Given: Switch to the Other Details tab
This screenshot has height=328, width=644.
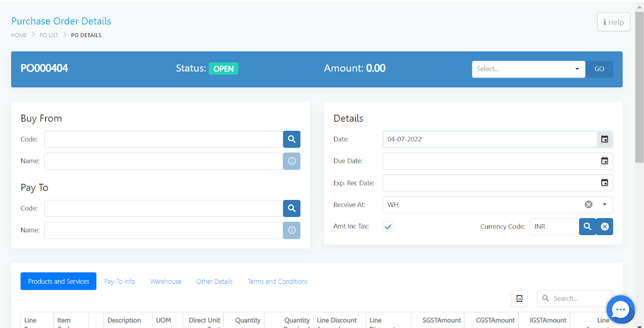Looking at the screenshot, I should point(215,281).
